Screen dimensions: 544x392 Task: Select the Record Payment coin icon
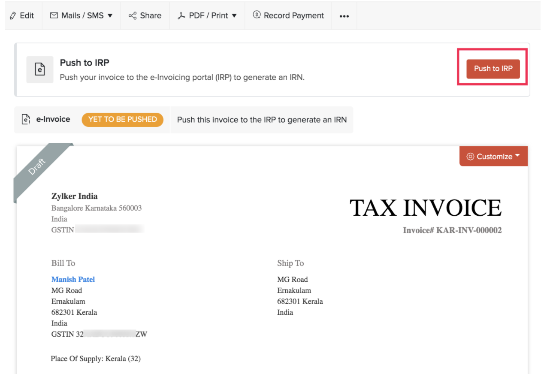tap(256, 15)
